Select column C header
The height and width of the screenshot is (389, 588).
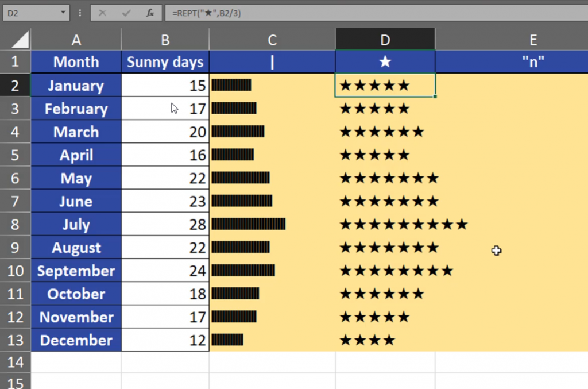tap(272, 40)
